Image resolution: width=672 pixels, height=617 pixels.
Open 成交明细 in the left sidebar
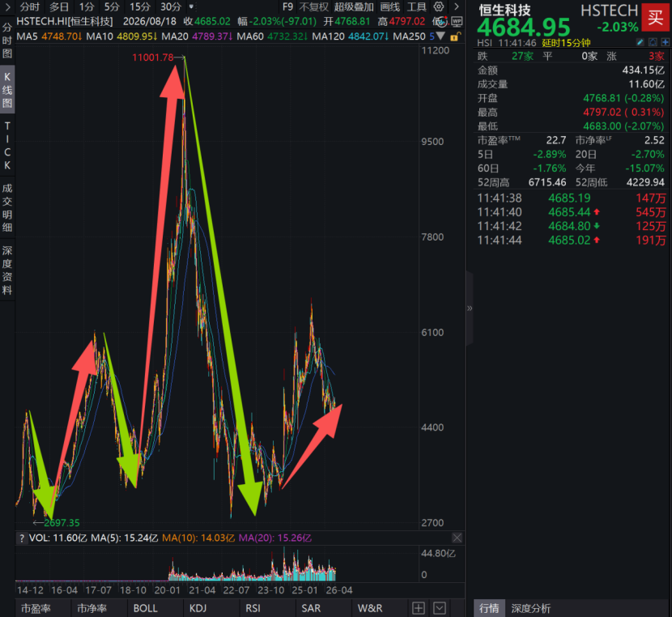[7, 207]
